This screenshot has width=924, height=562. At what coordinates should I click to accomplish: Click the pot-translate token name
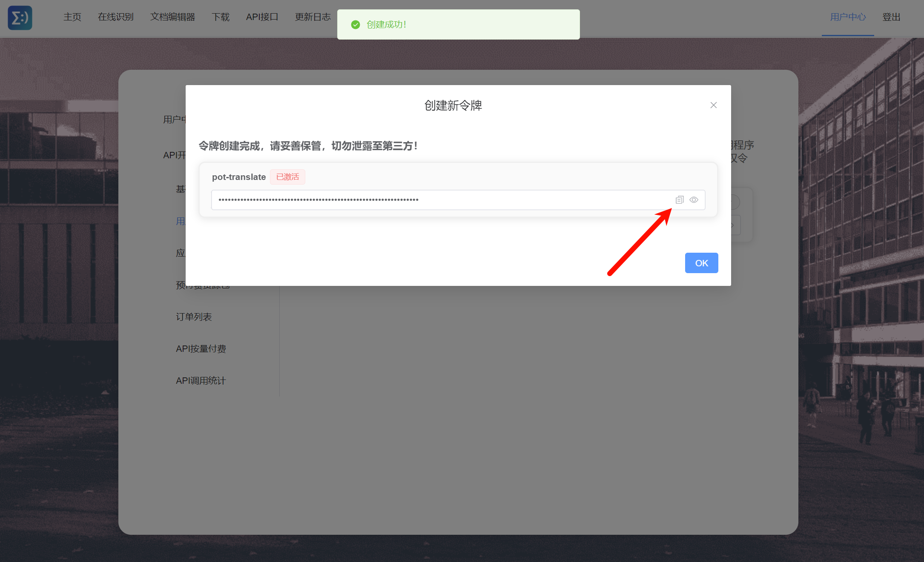[239, 177]
